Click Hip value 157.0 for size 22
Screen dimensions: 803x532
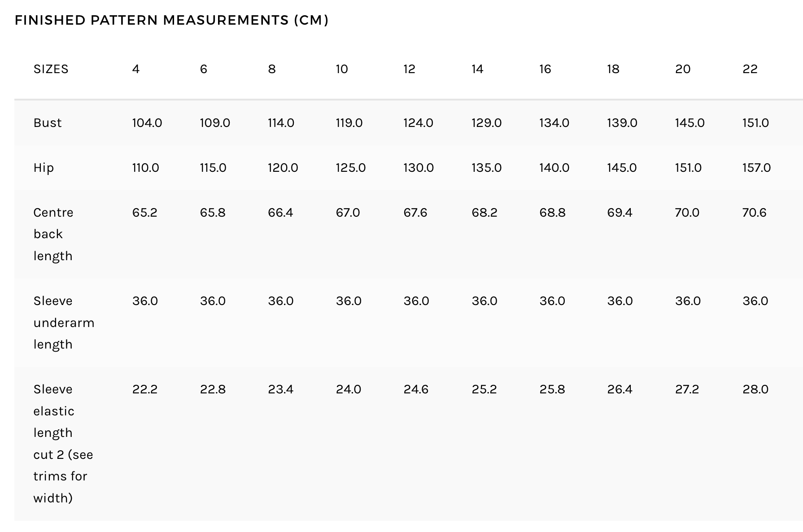756,168
